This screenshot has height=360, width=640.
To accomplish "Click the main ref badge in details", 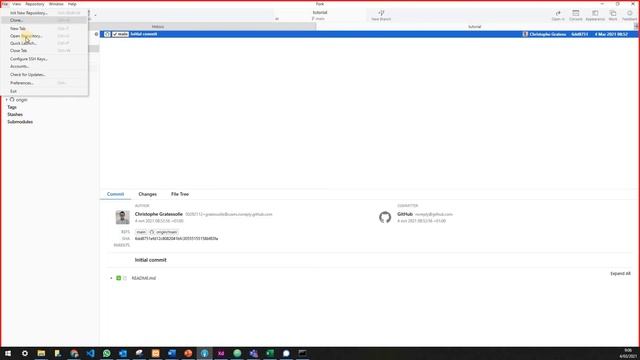I will click(141, 232).
